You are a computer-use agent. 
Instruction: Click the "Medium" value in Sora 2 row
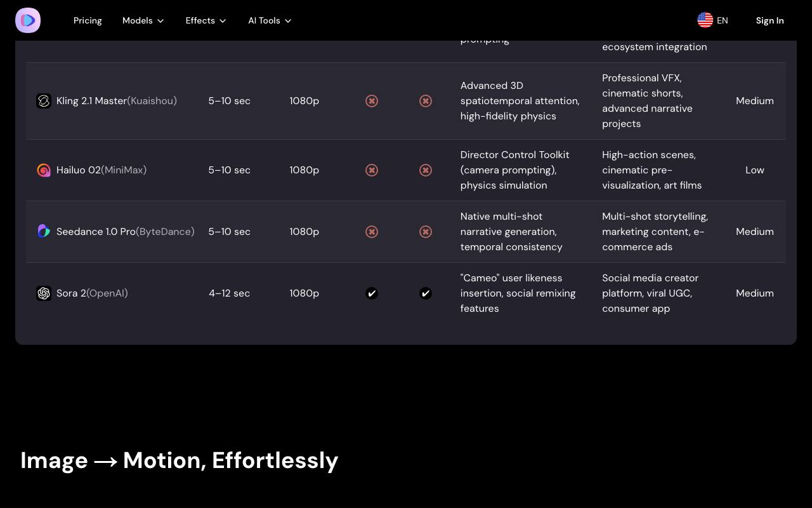click(755, 293)
